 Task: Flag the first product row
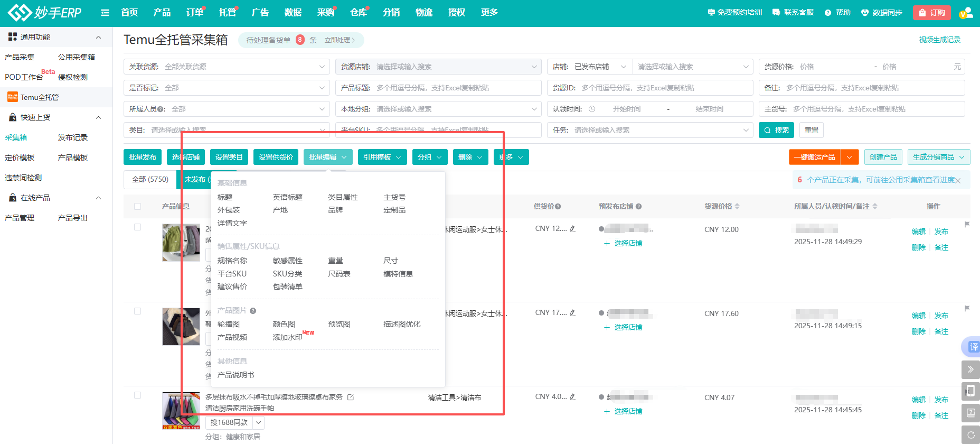[x=967, y=225]
